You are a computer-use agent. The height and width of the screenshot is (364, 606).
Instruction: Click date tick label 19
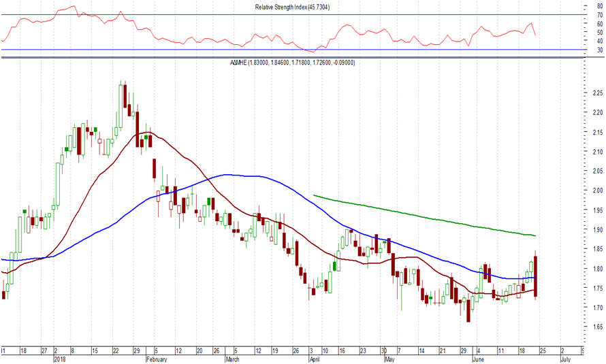pyautogui.click(x=275, y=351)
